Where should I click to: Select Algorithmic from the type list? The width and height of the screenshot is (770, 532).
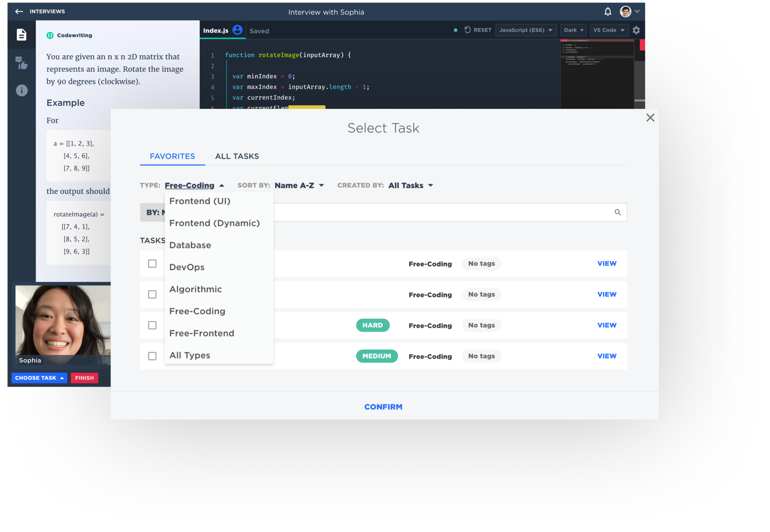click(196, 289)
